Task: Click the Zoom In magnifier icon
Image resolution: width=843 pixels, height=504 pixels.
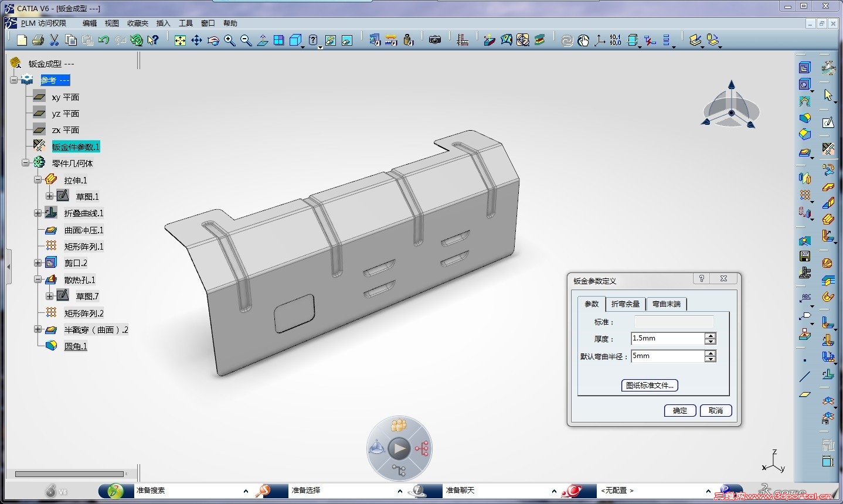Action: point(229,40)
